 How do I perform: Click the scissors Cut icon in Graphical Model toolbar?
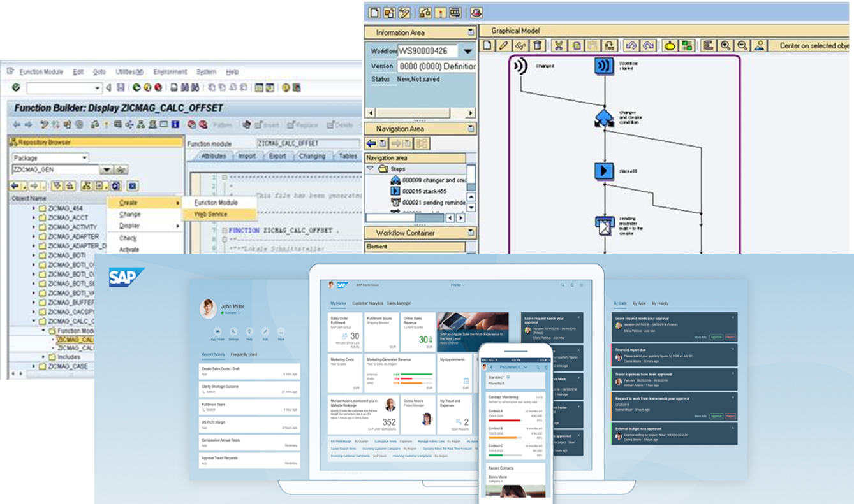559,45
